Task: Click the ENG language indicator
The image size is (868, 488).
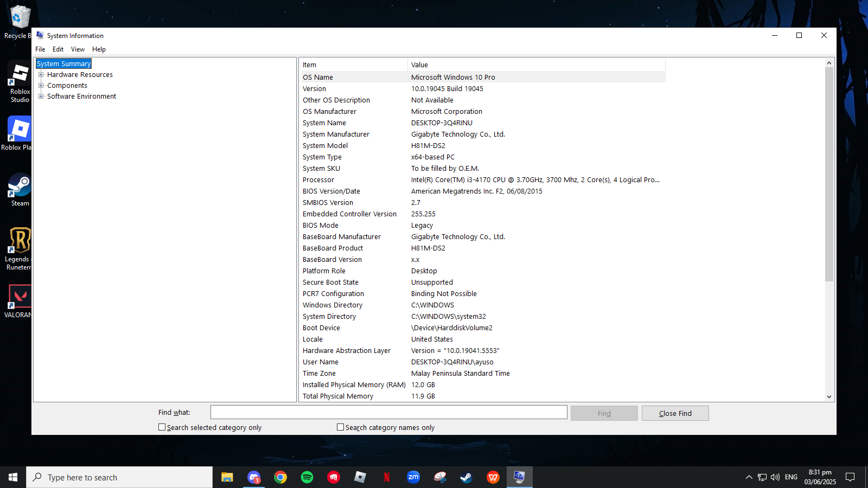Action: pos(791,477)
